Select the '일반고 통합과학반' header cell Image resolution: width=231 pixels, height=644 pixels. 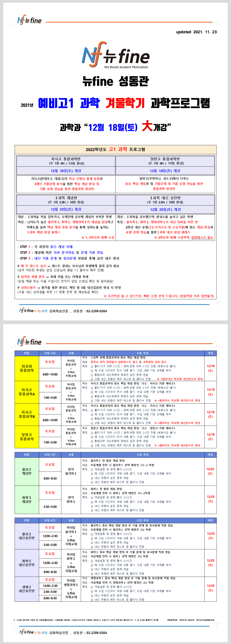(x=165, y=161)
